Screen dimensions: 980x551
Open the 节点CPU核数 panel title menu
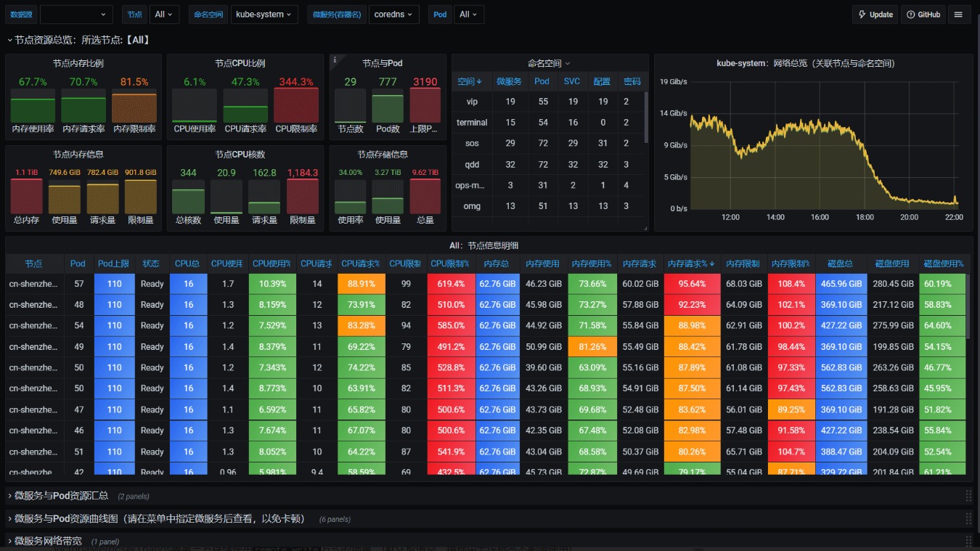pos(240,155)
